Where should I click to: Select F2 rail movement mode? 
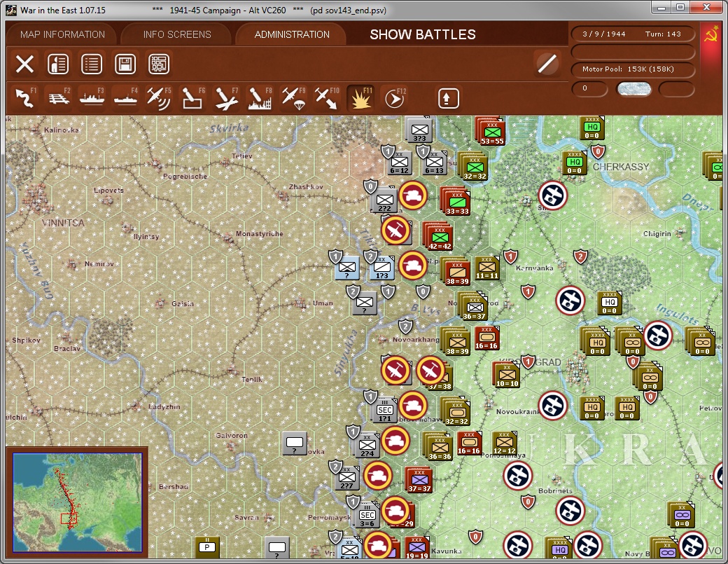click(59, 98)
